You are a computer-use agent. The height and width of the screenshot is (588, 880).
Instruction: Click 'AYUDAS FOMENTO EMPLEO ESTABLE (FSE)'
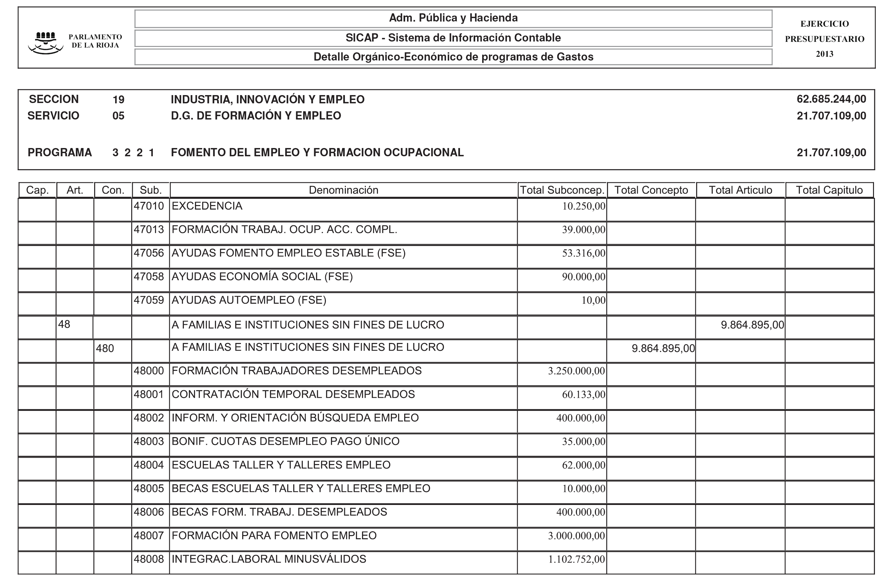tap(288, 253)
